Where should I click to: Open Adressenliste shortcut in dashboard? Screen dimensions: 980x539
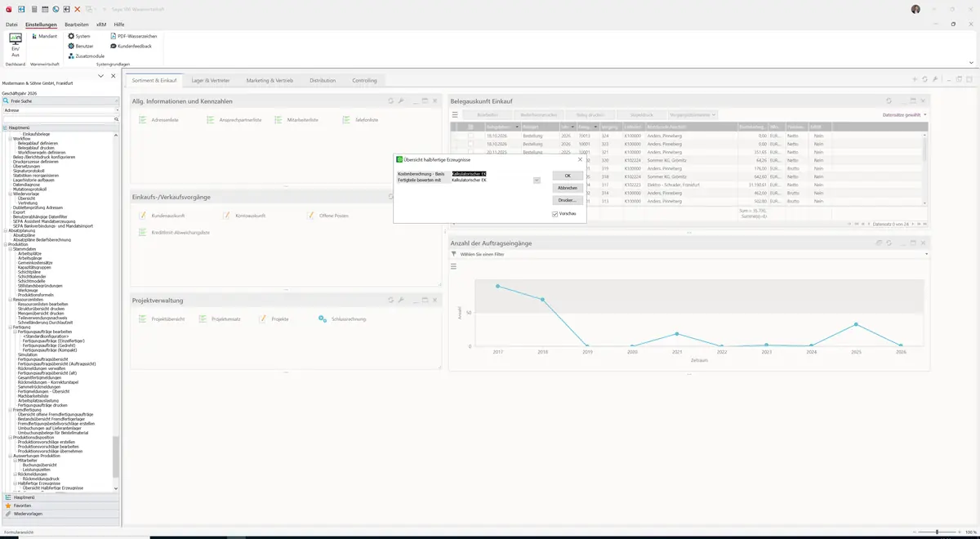158,120
